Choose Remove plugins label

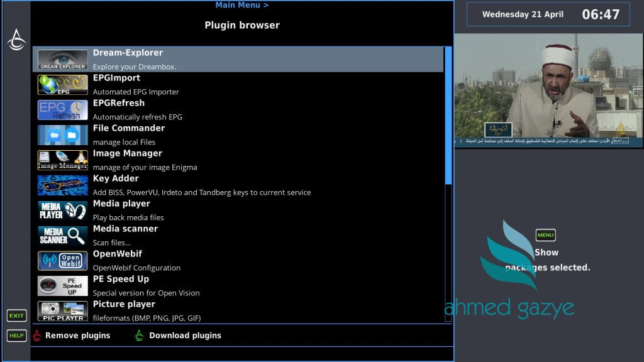point(77,336)
